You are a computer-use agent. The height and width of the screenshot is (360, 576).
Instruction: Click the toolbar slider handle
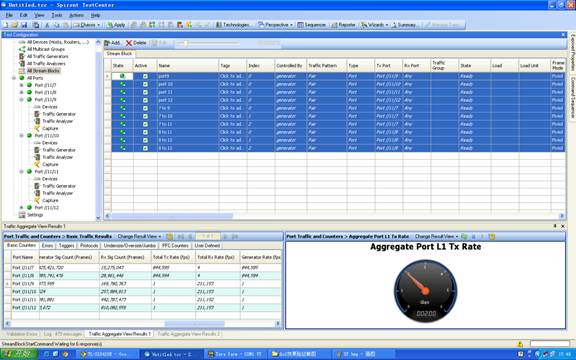pyautogui.click(x=186, y=43)
